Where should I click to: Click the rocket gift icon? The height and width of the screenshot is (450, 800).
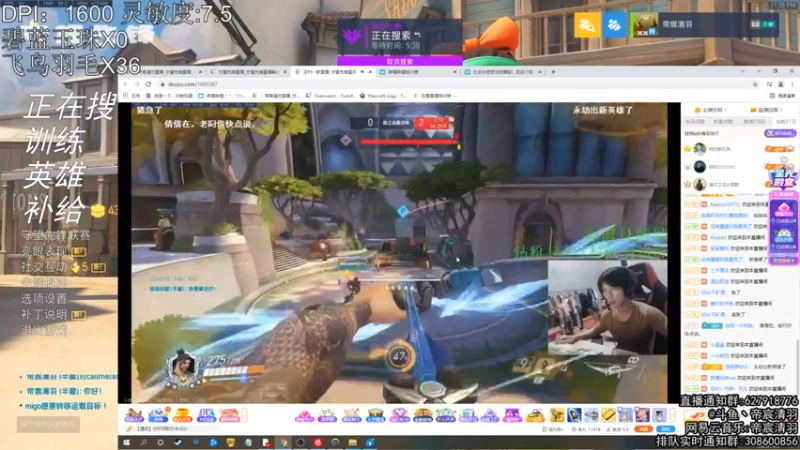tap(574, 415)
